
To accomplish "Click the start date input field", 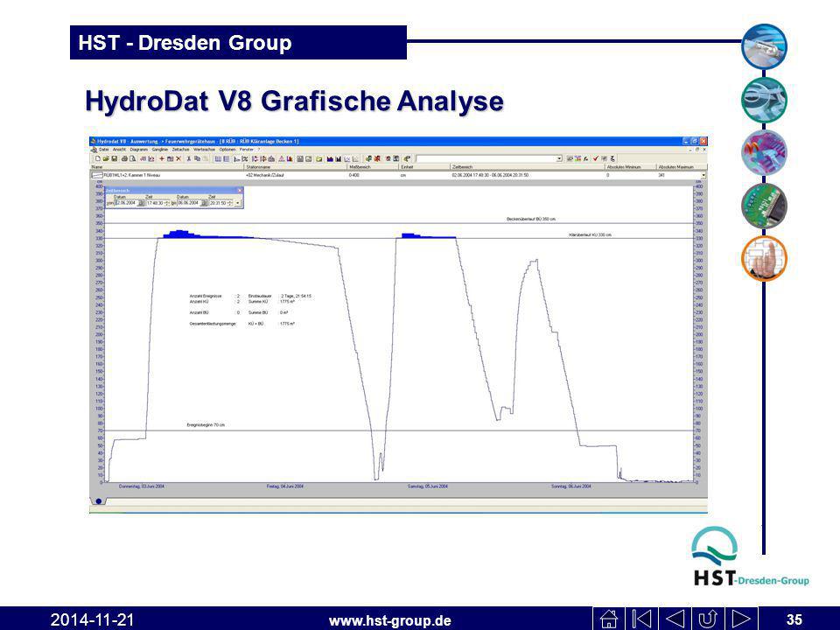I will [x=127, y=203].
